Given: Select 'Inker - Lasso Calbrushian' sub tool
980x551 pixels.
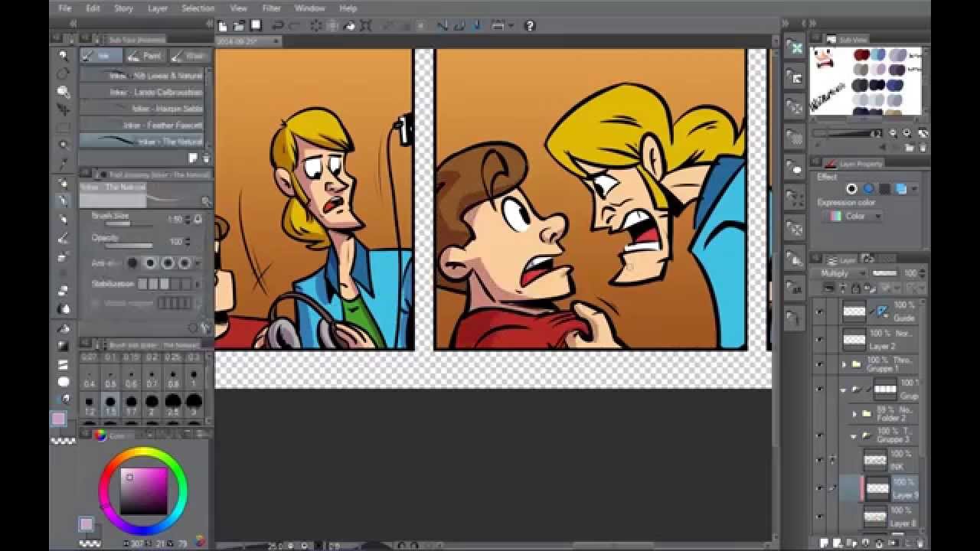Looking at the screenshot, I should [142, 92].
